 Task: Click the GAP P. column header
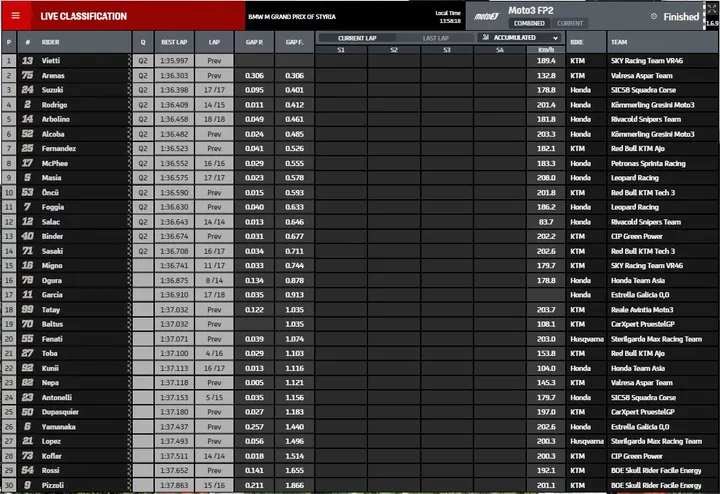[x=254, y=42]
